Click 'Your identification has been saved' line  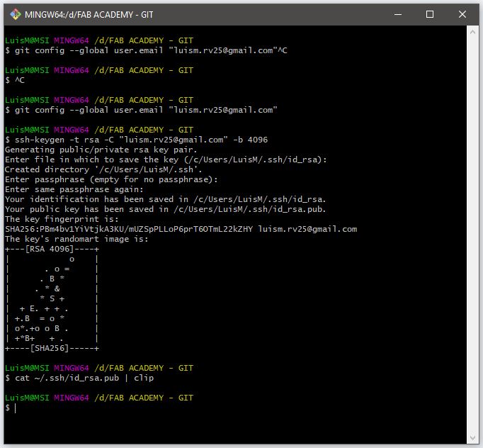click(166, 199)
